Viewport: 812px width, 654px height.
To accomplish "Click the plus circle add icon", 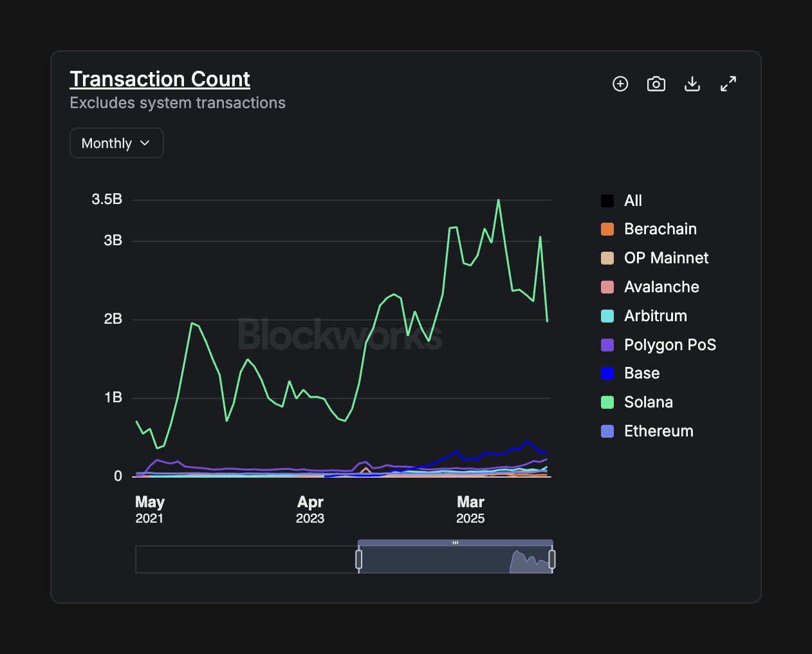I will 620,84.
